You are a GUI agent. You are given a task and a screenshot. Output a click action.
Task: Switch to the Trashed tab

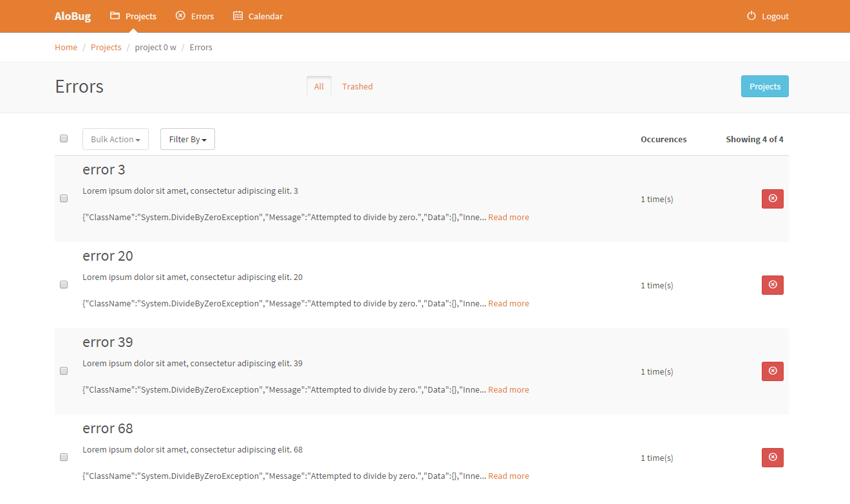[x=357, y=86]
